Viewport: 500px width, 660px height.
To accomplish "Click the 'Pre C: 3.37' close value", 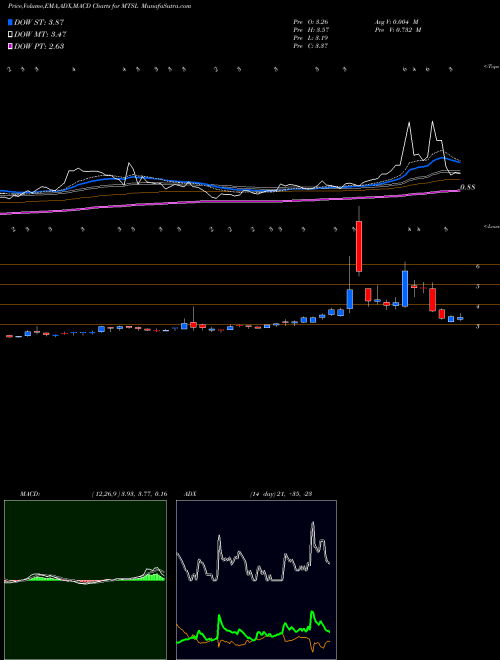I will point(311,46).
